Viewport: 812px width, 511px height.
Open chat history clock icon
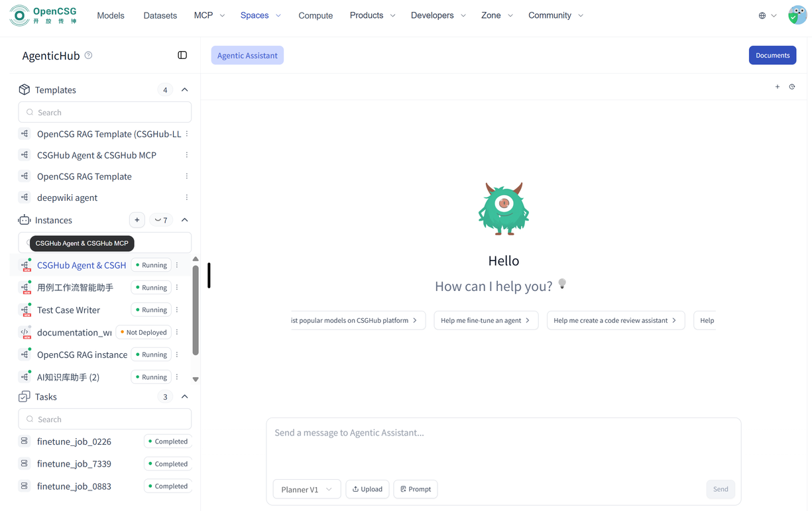tap(792, 87)
